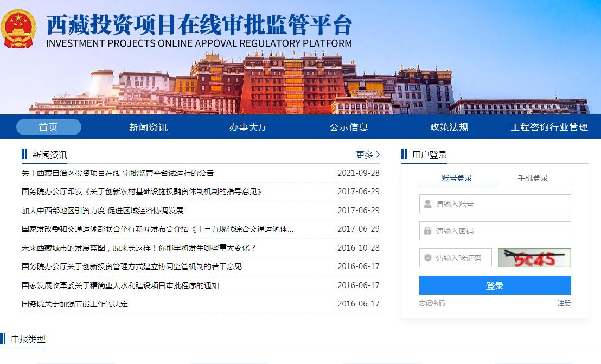This screenshot has width=601, height=364.
Task: Open news about 西藏自治区投资项目在线审批监管平台试运行
Action: pyautogui.click(x=118, y=173)
